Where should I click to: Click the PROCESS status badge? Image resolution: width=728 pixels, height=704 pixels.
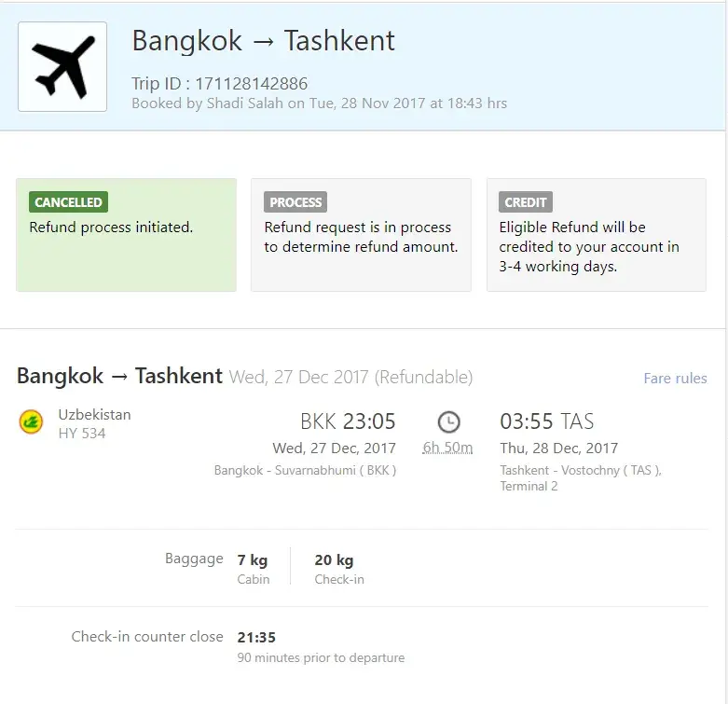point(295,202)
